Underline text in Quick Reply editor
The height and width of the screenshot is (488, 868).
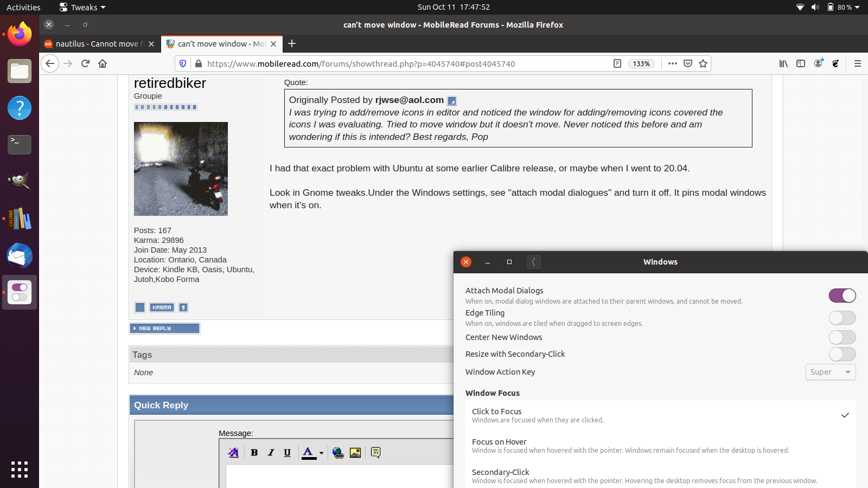[287, 452]
